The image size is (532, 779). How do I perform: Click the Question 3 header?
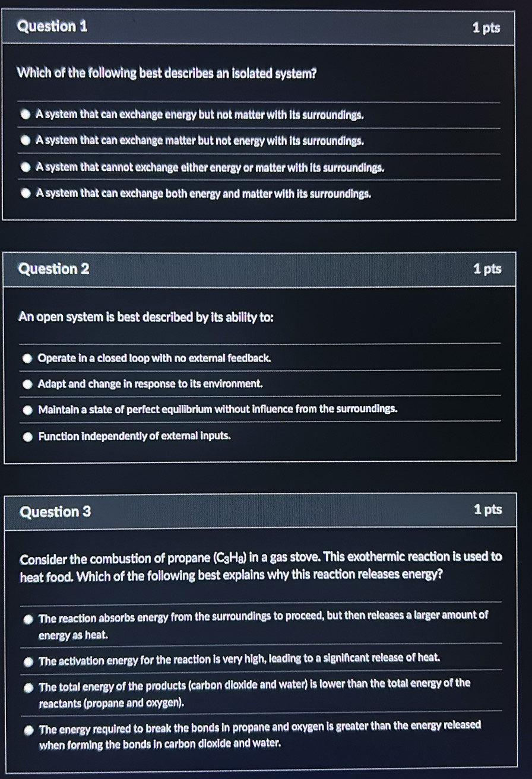(56, 512)
